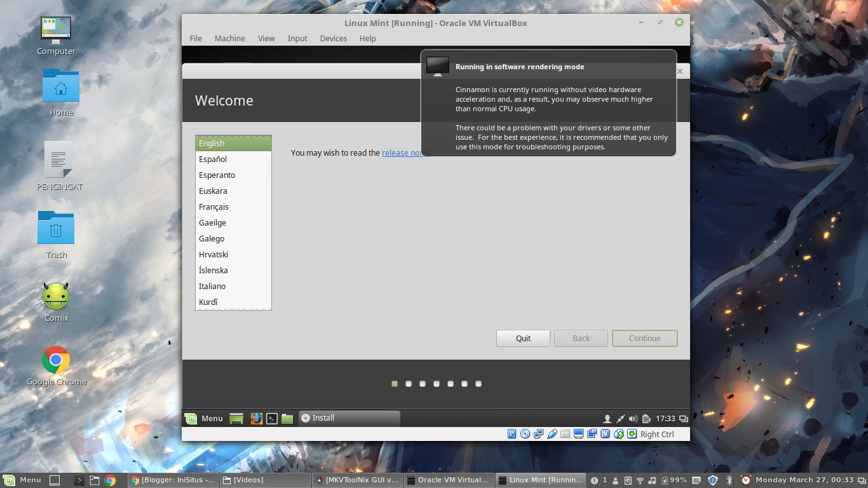Open the Input menu

(297, 38)
